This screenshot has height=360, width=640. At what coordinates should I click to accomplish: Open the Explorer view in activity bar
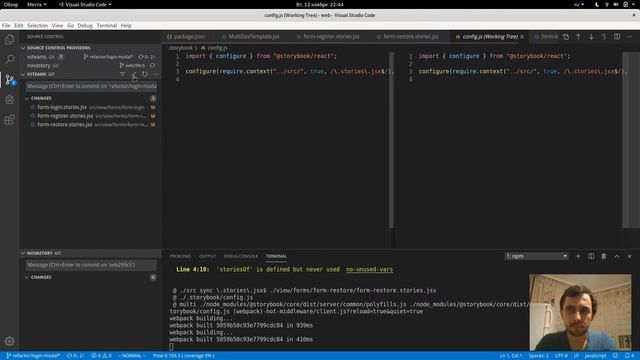point(9,40)
